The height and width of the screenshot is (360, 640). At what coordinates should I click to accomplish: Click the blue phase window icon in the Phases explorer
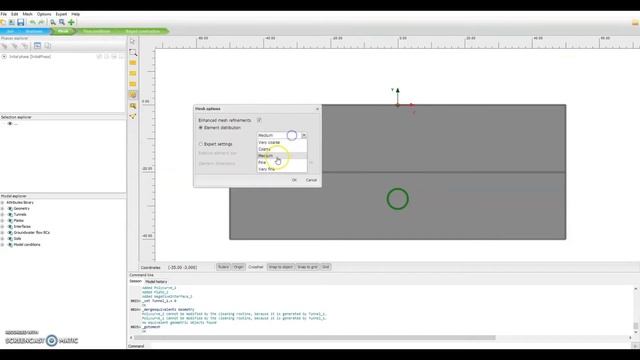click(x=37, y=46)
